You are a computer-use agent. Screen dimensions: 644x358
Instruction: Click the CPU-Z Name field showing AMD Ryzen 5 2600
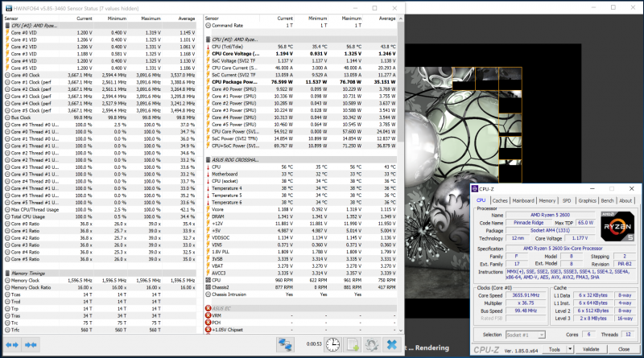coord(550,215)
